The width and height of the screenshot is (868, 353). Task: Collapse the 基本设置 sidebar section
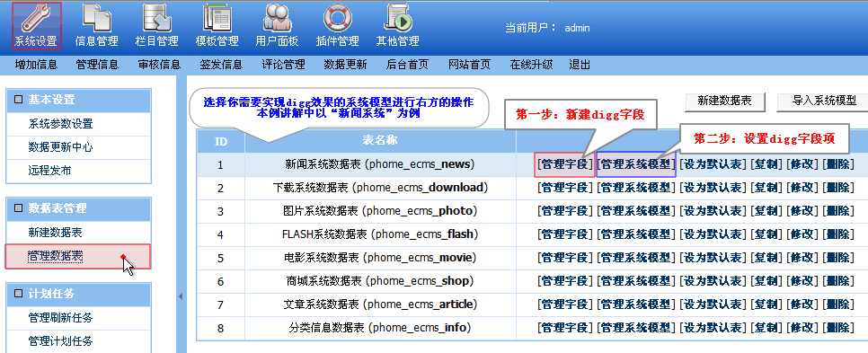tap(18, 100)
